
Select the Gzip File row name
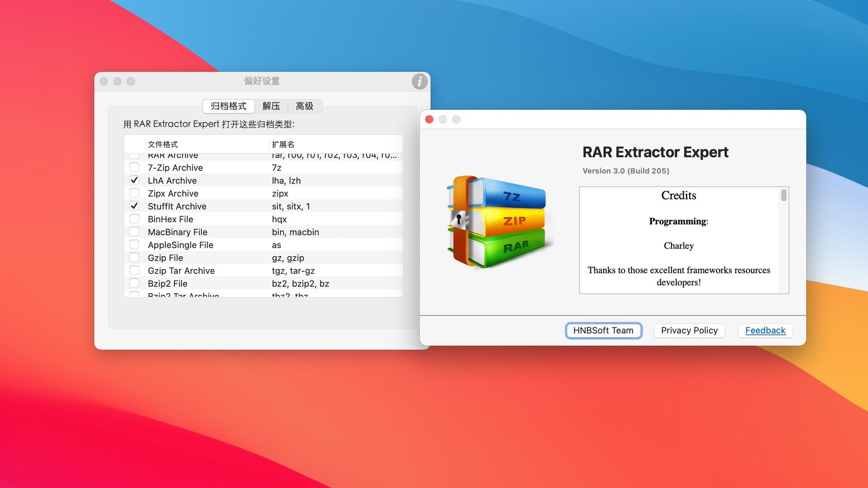165,258
